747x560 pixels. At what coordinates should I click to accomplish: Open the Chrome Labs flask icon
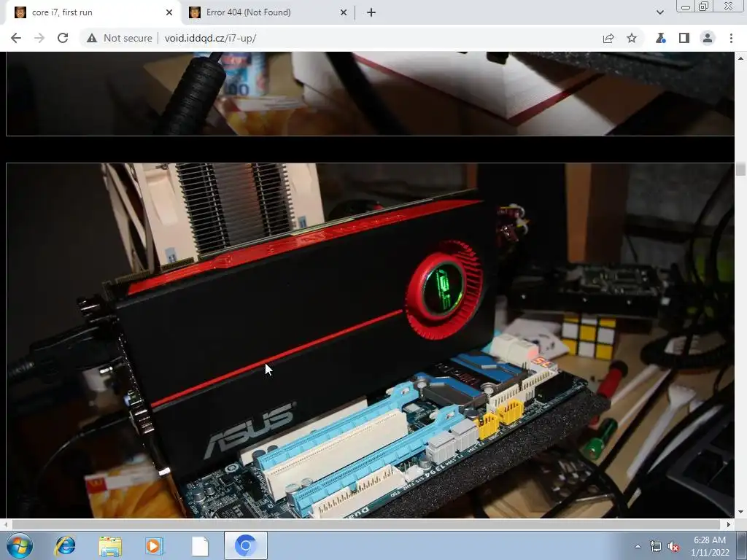click(661, 38)
